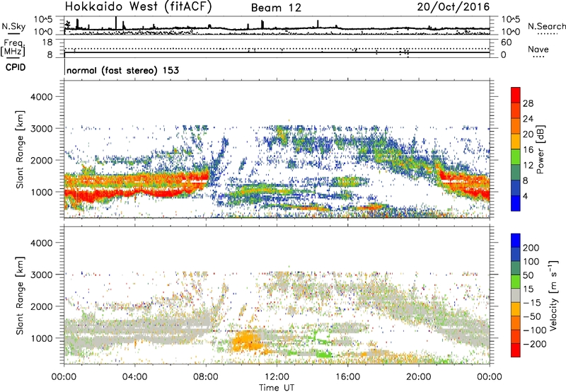Click the date '20/Oct/2016'
The height and width of the screenshot is (392, 566).
454,7
